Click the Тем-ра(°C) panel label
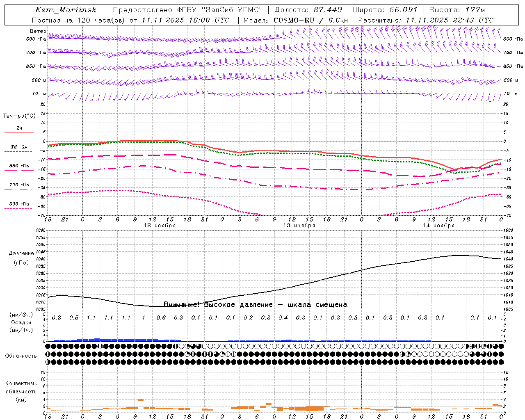 tap(19, 116)
